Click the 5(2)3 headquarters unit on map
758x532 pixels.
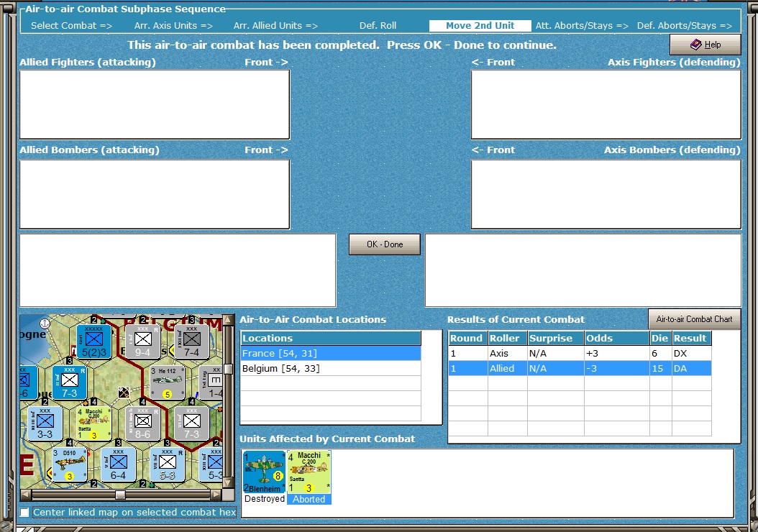pyautogui.click(x=93, y=341)
